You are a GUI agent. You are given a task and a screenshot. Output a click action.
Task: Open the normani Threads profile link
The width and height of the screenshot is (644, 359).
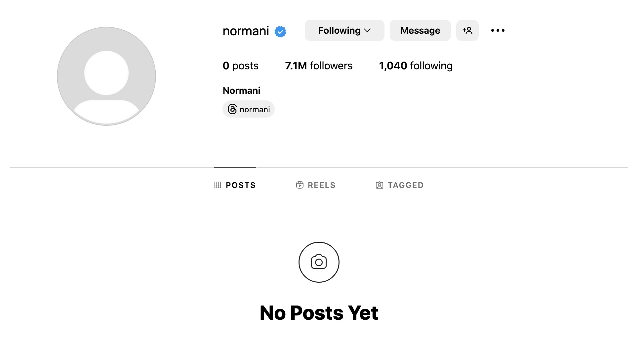point(249,109)
